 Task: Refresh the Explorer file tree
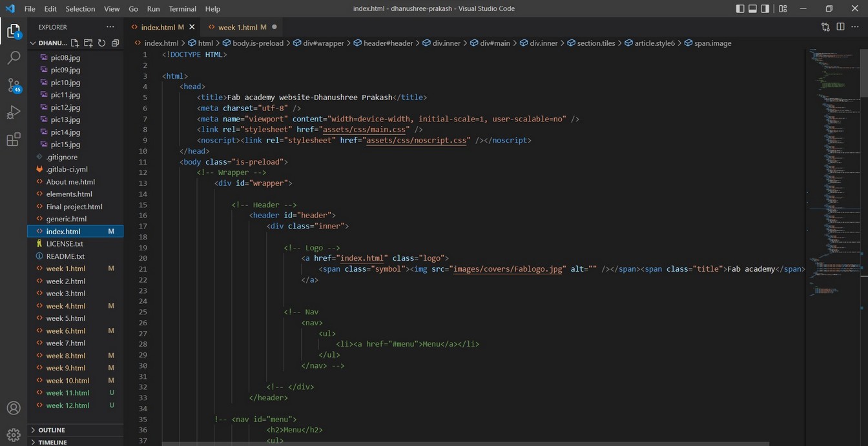coord(101,43)
